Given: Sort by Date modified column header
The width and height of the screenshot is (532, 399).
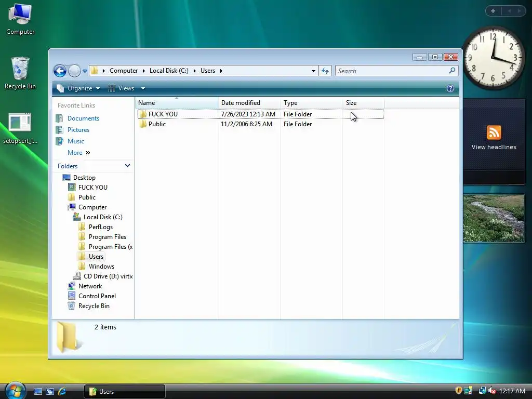Looking at the screenshot, I should tap(249, 103).
